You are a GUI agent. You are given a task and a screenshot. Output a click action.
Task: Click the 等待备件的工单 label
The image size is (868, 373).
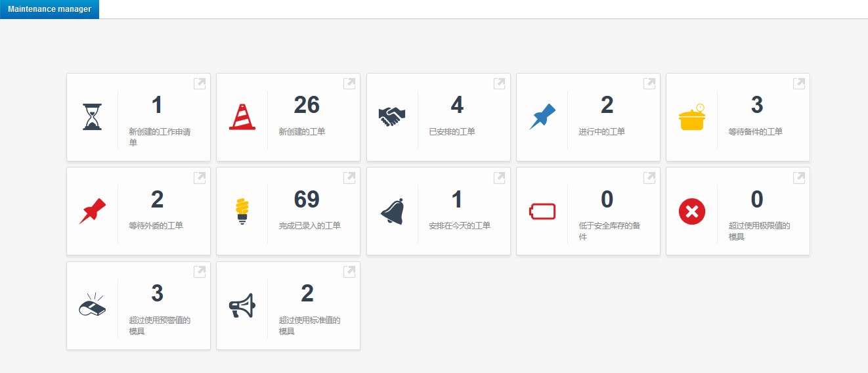756,131
